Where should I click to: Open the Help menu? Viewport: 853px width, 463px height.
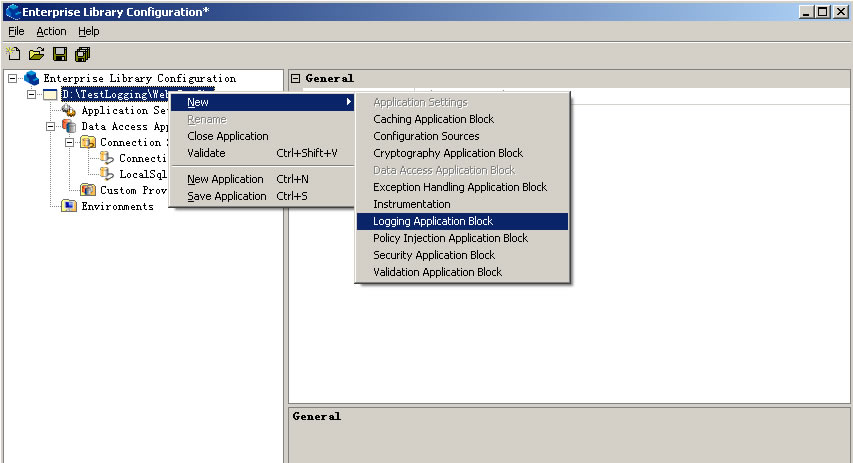click(x=89, y=32)
